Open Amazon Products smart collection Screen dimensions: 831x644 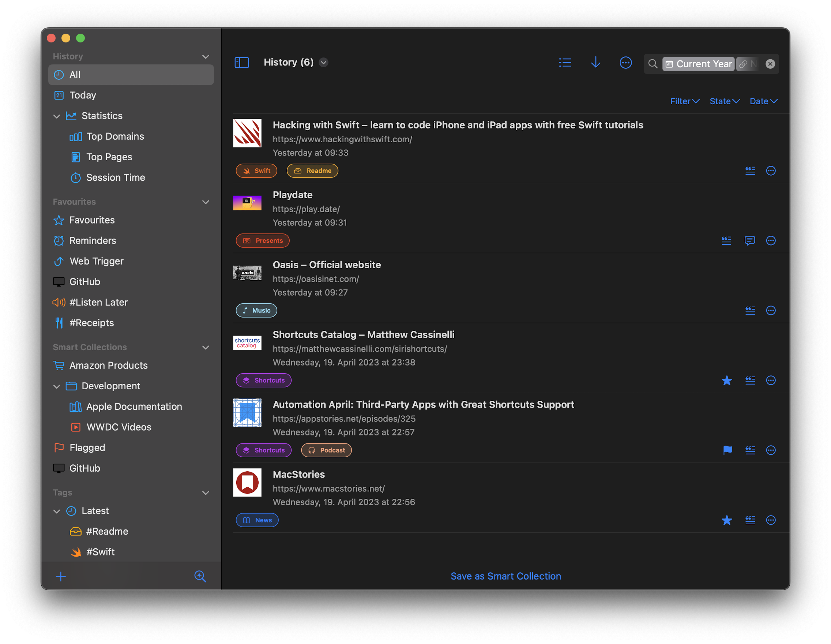(131, 366)
